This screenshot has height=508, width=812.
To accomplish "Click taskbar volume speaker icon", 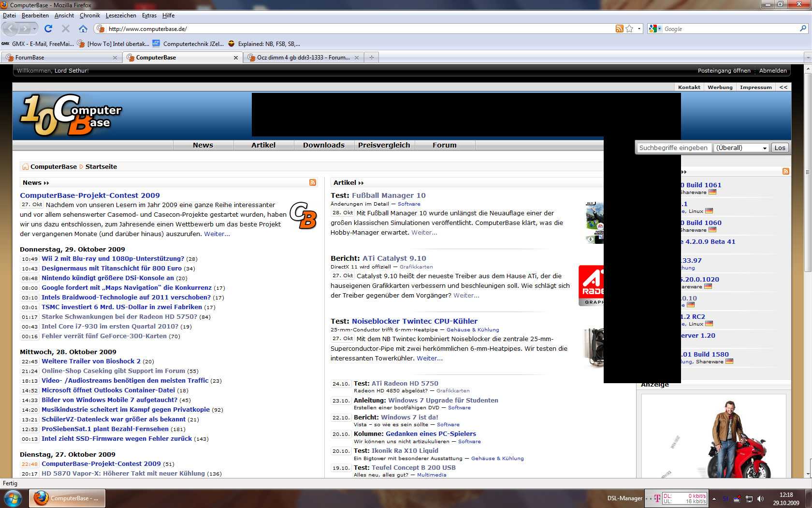I will coord(760,499).
